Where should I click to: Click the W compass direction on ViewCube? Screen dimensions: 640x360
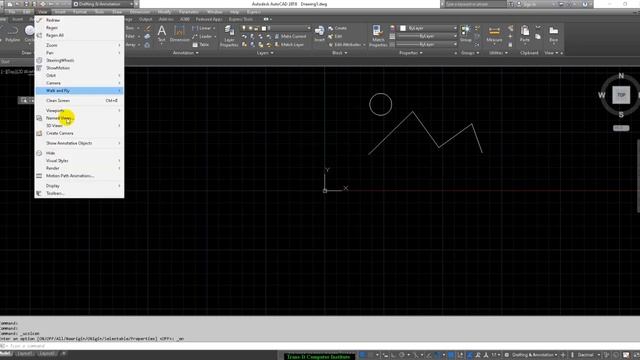(602, 95)
